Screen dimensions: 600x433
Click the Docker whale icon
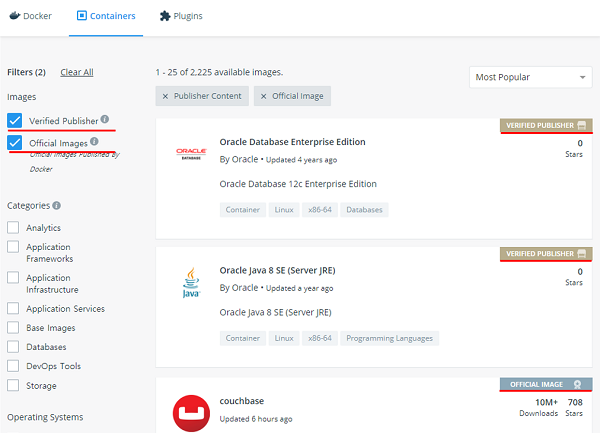pyautogui.click(x=15, y=16)
